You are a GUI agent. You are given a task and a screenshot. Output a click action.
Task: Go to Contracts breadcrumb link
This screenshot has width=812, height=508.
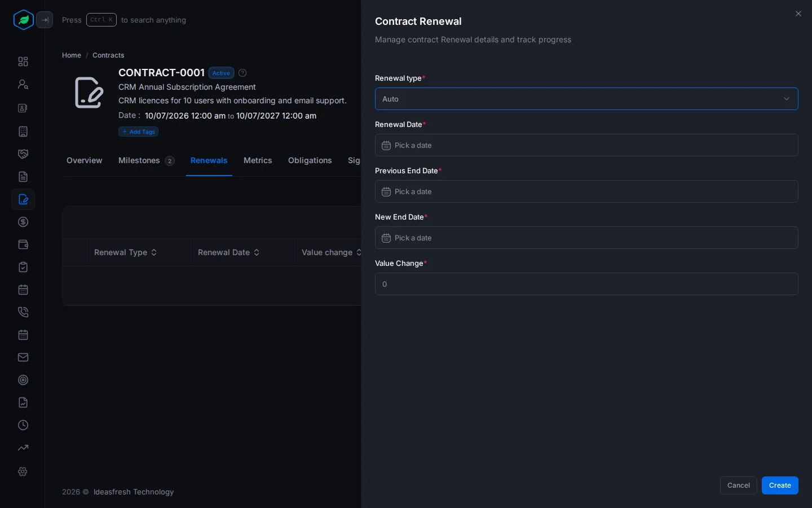pyautogui.click(x=108, y=55)
